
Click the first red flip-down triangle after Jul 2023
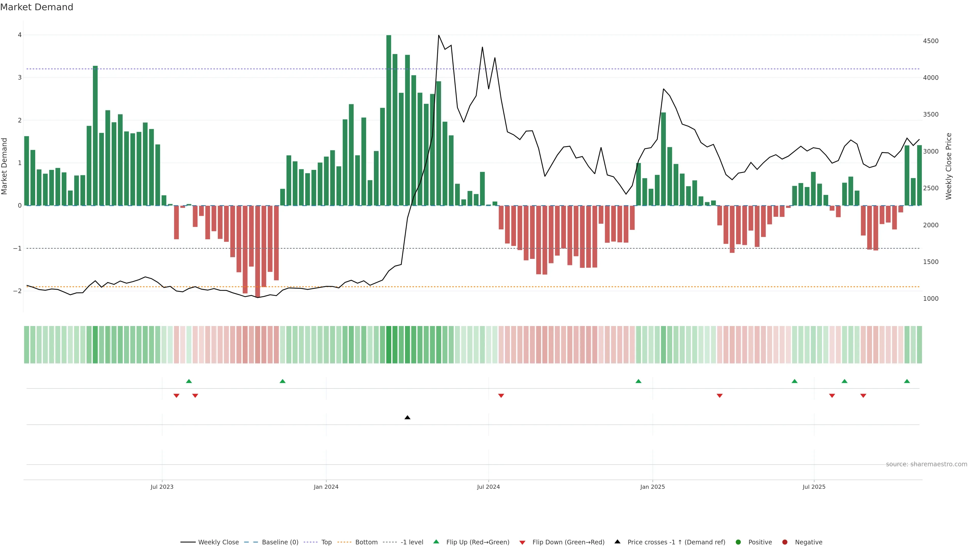176,396
